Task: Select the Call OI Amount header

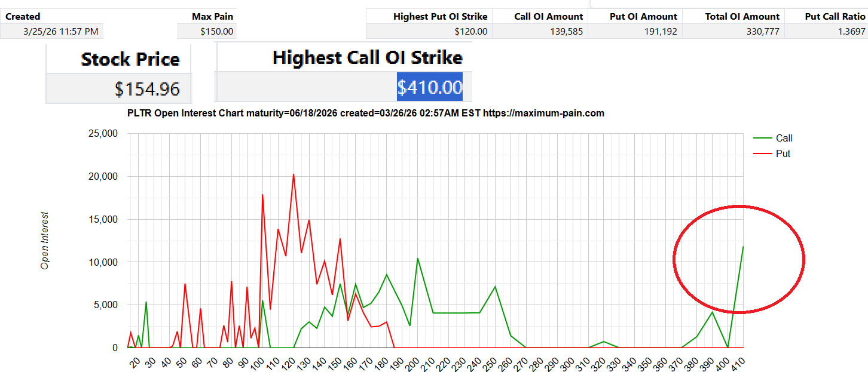Action: coord(540,17)
